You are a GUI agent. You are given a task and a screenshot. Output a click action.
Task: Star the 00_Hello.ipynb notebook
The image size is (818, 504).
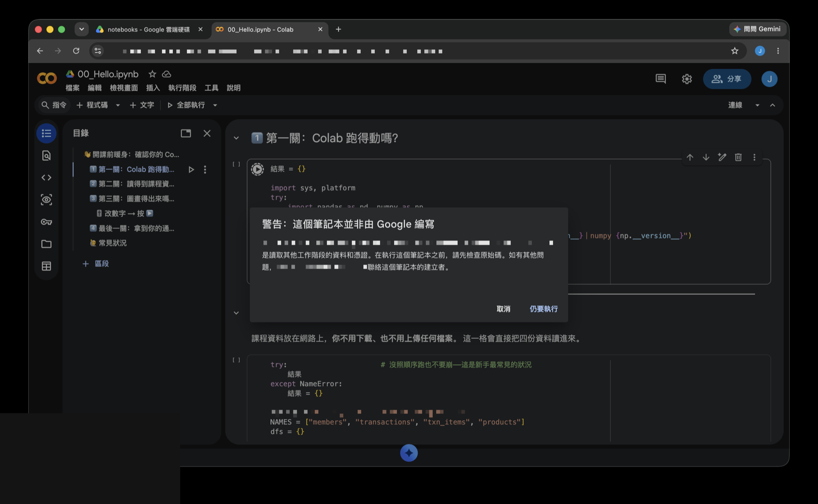click(152, 74)
